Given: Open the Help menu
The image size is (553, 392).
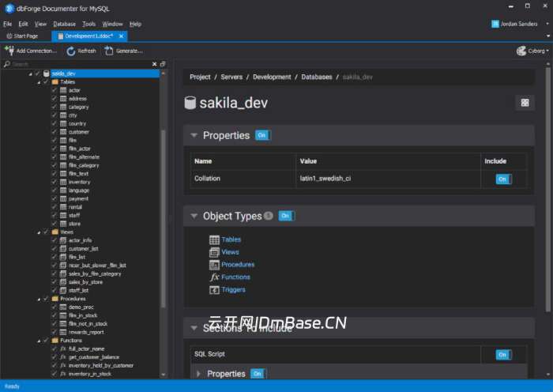Looking at the screenshot, I should [135, 24].
